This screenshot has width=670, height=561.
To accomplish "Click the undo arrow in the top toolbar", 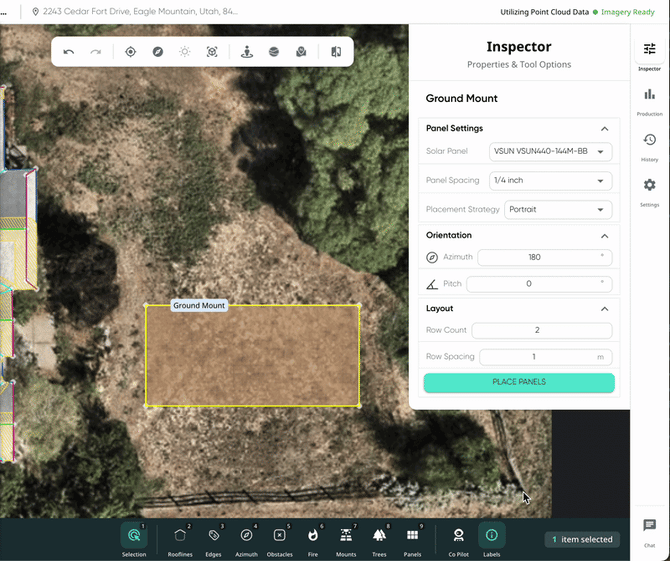I will click(x=69, y=52).
